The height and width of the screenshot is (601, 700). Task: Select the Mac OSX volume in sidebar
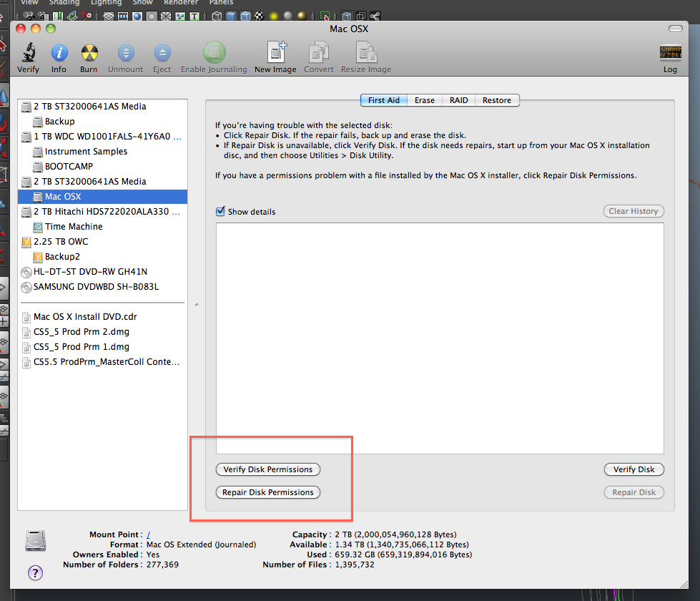pyautogui.click(x=103, y=196)
